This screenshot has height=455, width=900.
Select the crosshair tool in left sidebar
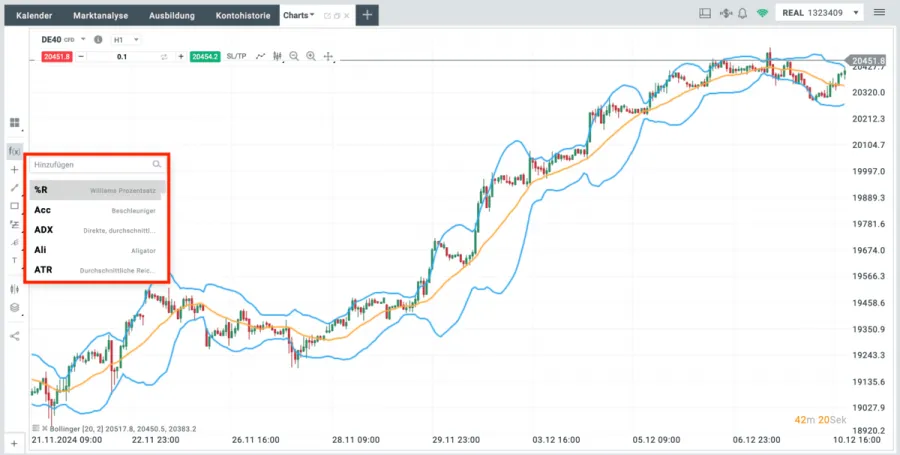[x=14, y=169]
